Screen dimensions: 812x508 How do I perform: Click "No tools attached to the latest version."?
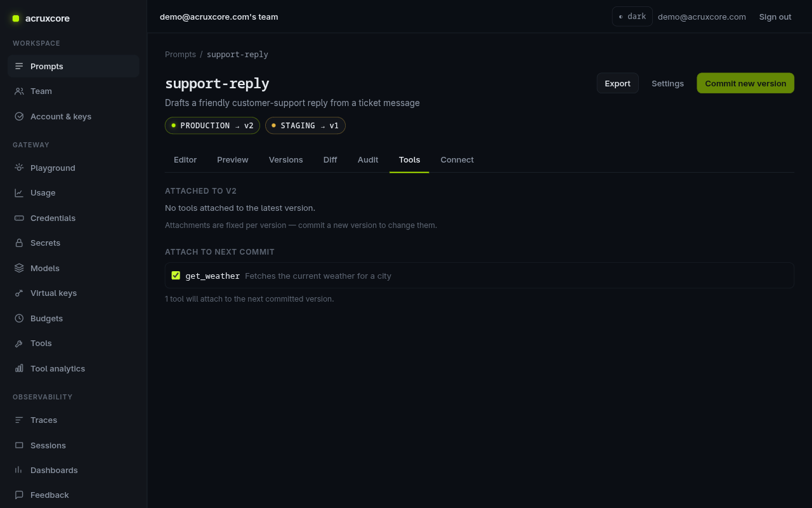click(x=240, y=208)
